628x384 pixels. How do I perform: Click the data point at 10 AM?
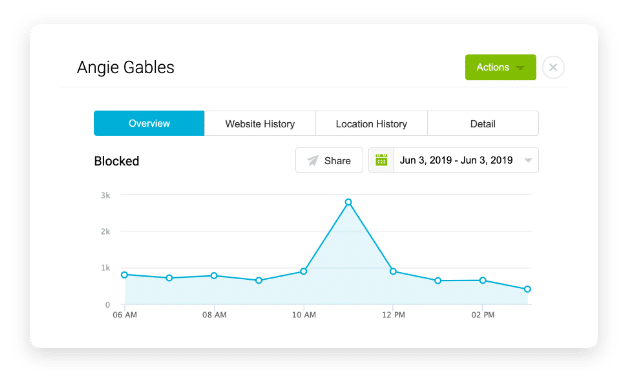pyautogui.click(x=304, y=271)
